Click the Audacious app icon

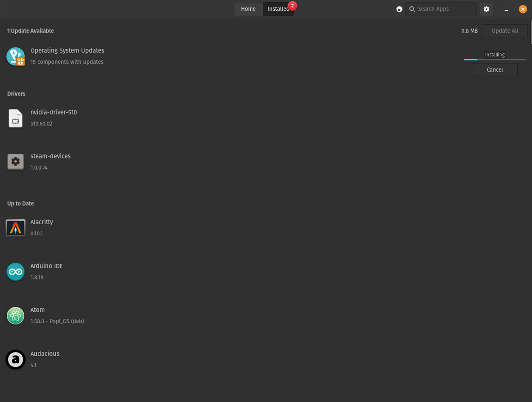point(16,359)
